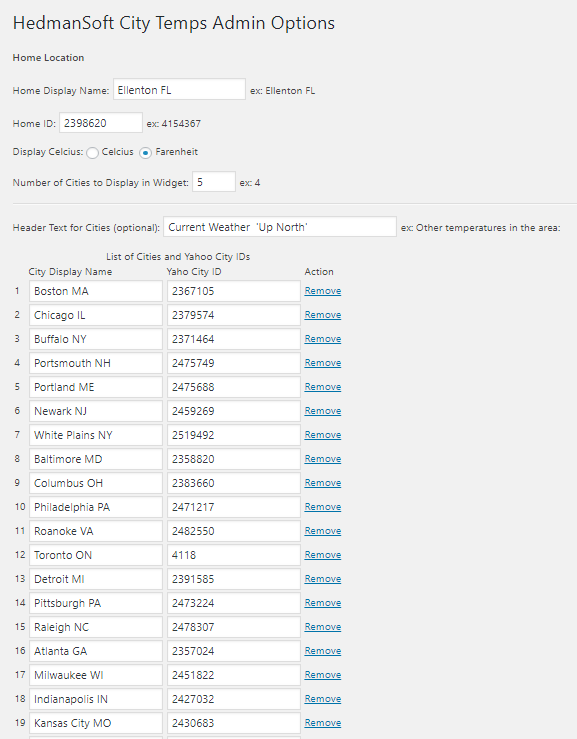
Task: Click city ID field containing 2367105
Action: click(234, 291)
